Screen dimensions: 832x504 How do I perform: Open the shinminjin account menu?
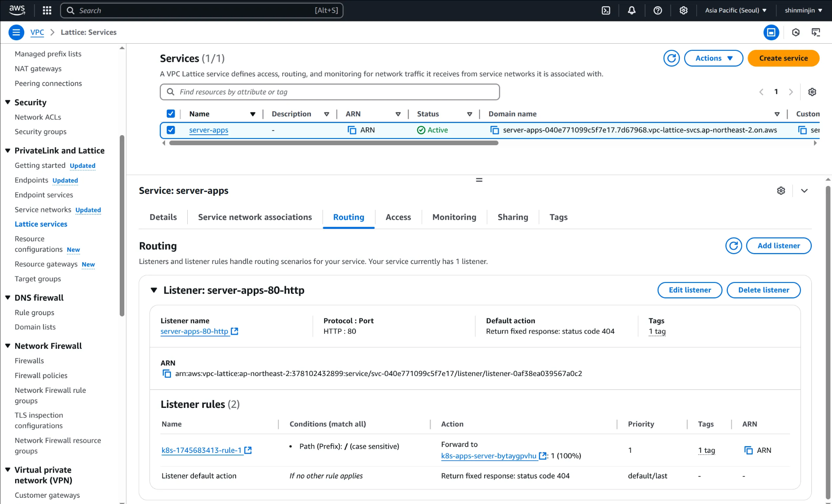pyautogui.click(x=803, y=10)
